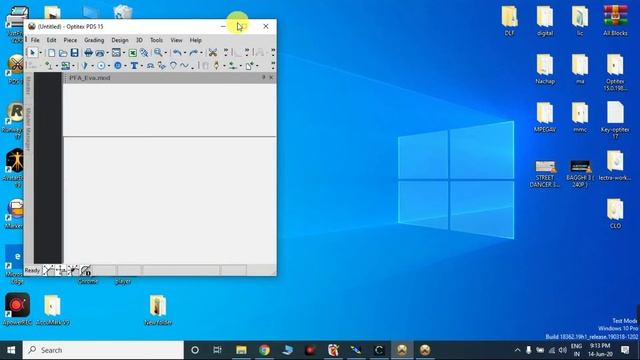The height and width of the screenshot is (360, 640).
Task: Expand the dart tool dropdown arrow
Action: pyautogui.click(x=92, y=66)
